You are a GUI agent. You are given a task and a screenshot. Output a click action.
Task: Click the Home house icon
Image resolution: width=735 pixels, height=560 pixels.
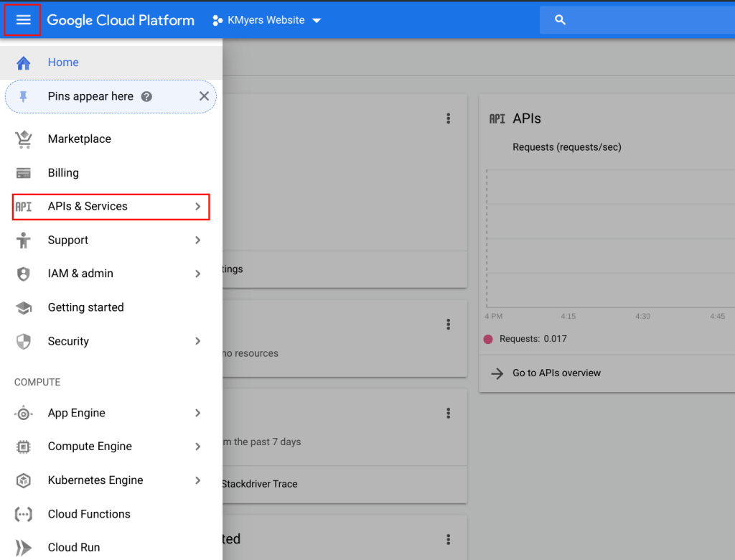click(24, 62)
